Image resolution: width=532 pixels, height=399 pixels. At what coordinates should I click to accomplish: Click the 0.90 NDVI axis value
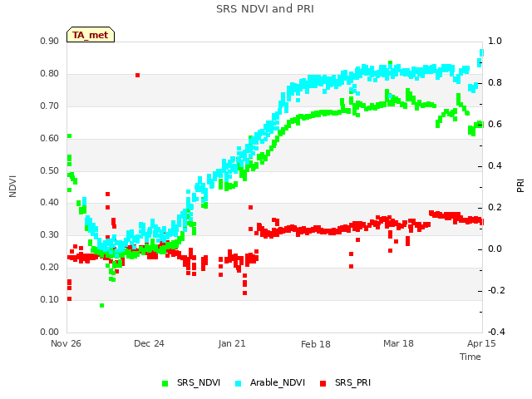[x=50, y=42]
